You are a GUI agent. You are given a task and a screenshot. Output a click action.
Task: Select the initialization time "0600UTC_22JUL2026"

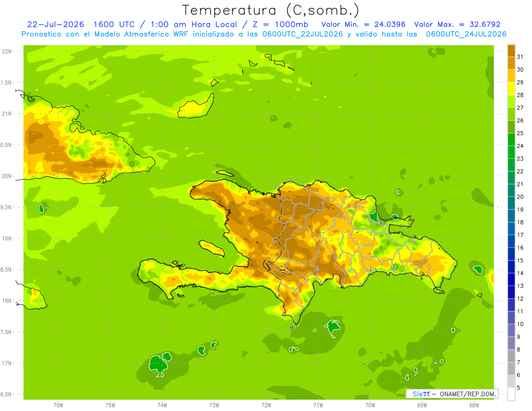pyautogui.click(x=302, y=34)
